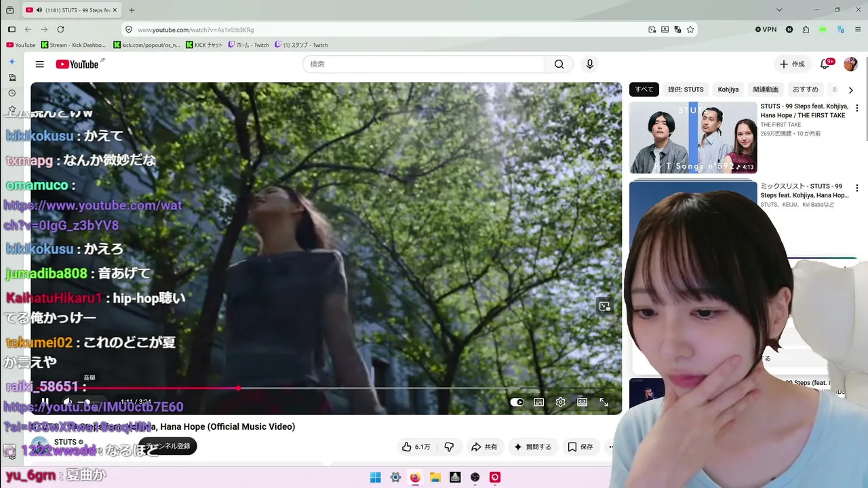Open the extensions puzzle icon
The width and height of the screenshot is (868, 488).
[806, 30]
